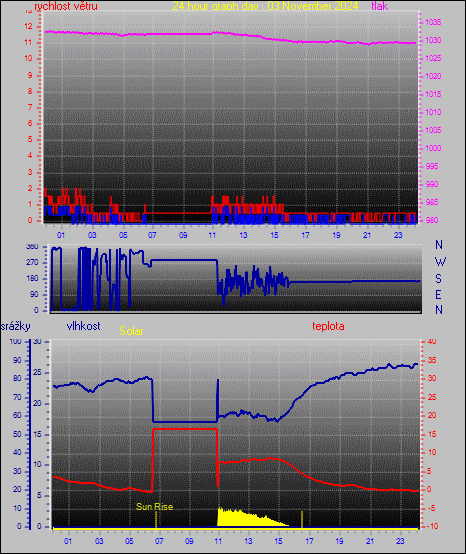
Task: Click pressure axis value 1015
Action: [x=433, y=94]
